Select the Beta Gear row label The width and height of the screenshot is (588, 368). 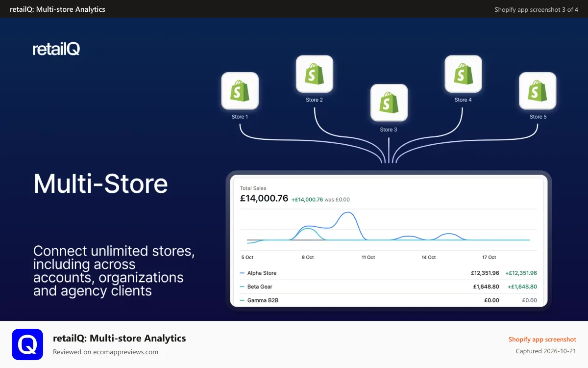coord(260,287)
